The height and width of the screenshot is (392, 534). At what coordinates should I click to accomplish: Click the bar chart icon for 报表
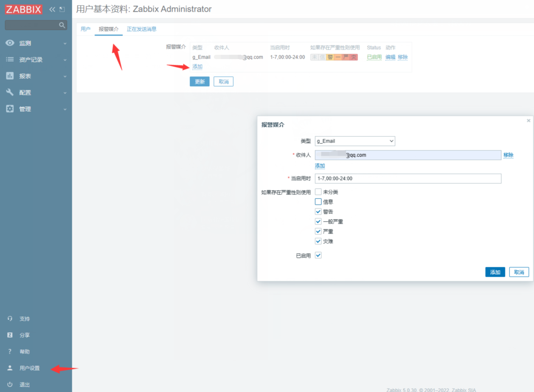pyautogui.click(x=10, y=76)
